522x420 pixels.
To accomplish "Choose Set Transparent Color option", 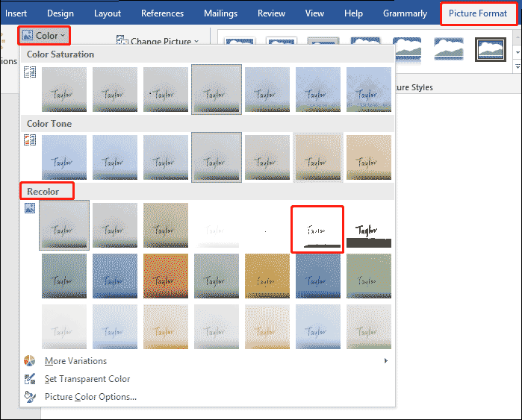I will click(87, 379).
